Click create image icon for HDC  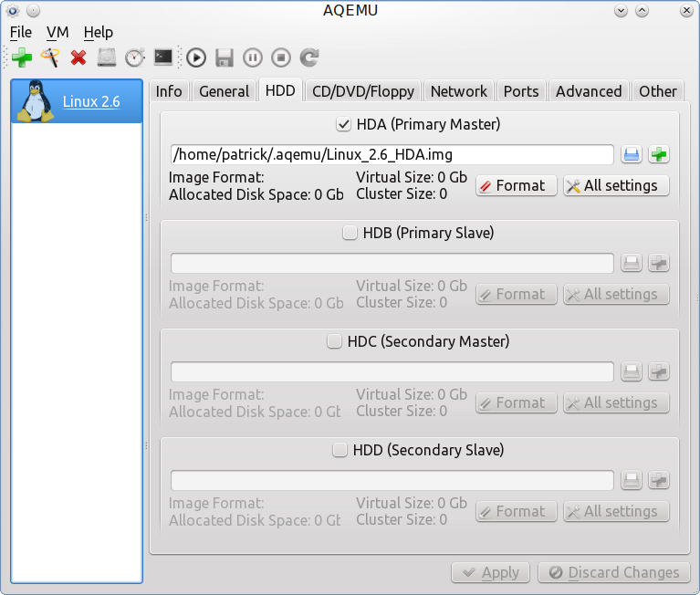point(659,371)
